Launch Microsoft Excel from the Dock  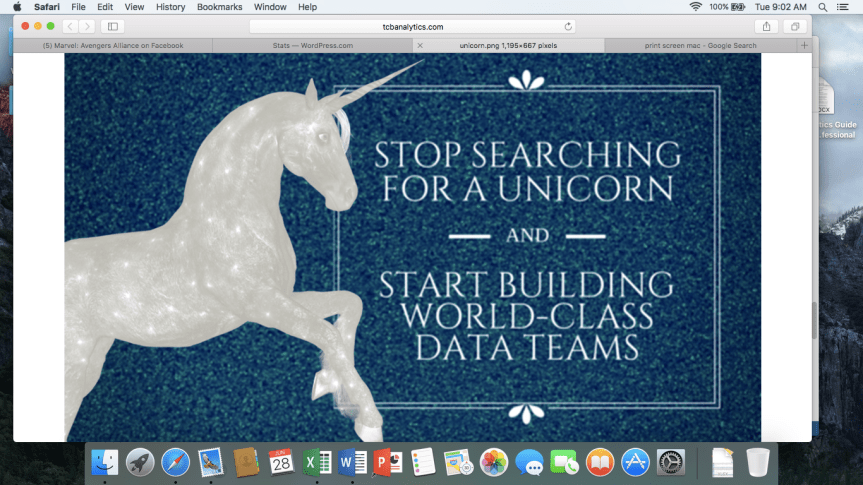coord(317,462)
